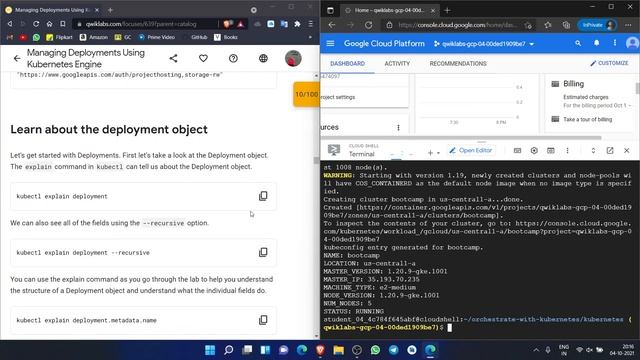Select the Home qwiklabs-gcp Edge tab
Image resolution: width=640 pixels, height=360 pixels.
pos(389,10)
